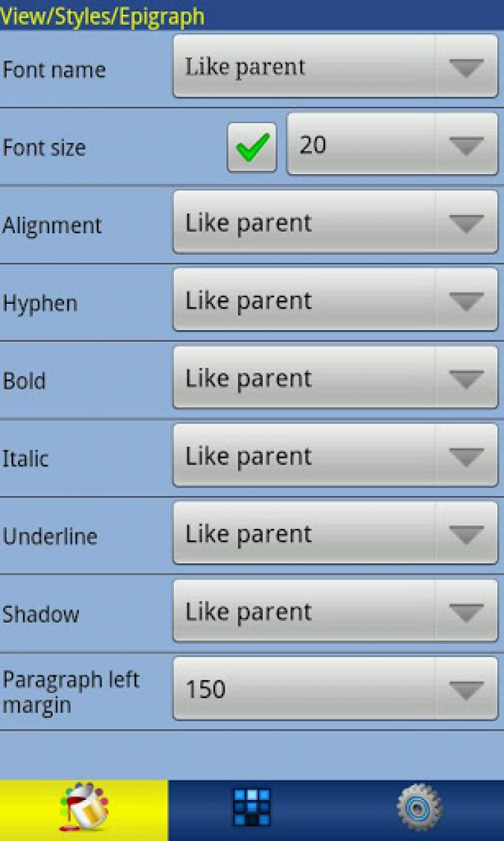The width and height of the screenshot is (504, 841).
Task: Click the Paragraph left margin label
Action: (71, 692)
